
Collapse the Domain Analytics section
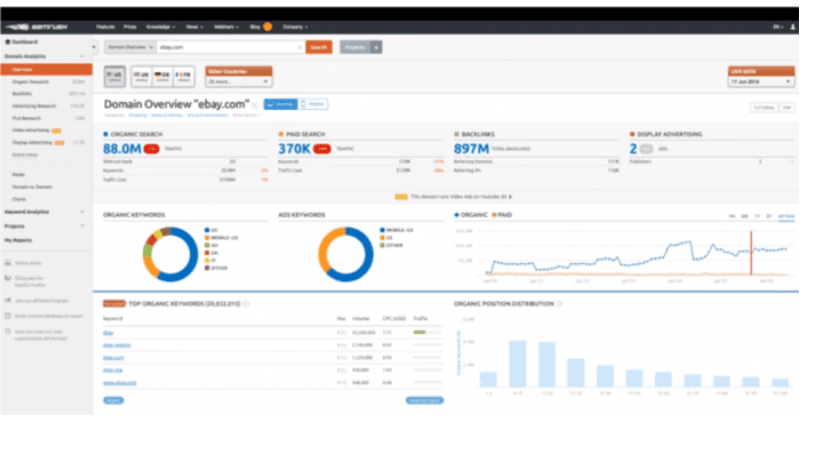82,56
